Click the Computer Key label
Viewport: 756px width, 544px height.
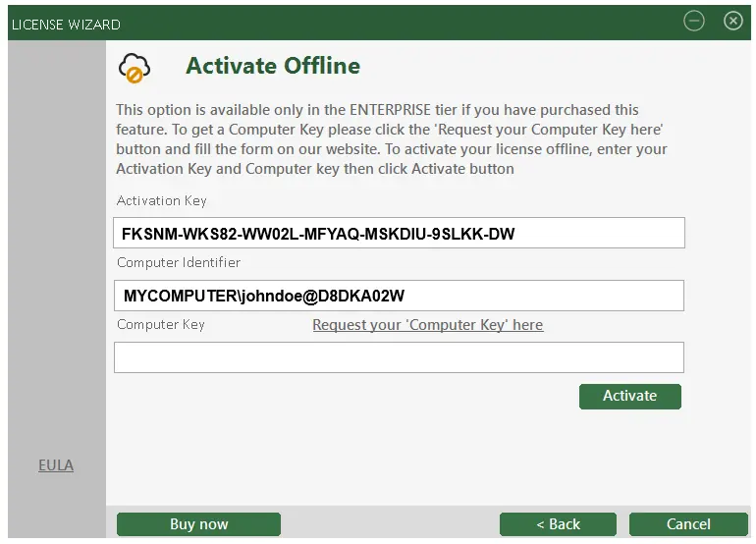pos(161,325)
